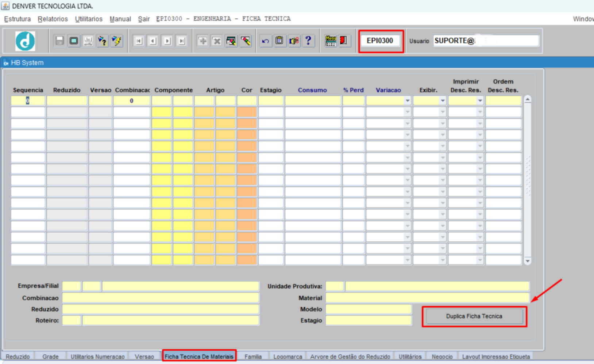Screen dimensions: 594x364
Task: Click the Consumo column header
Action: coord(312,90)
